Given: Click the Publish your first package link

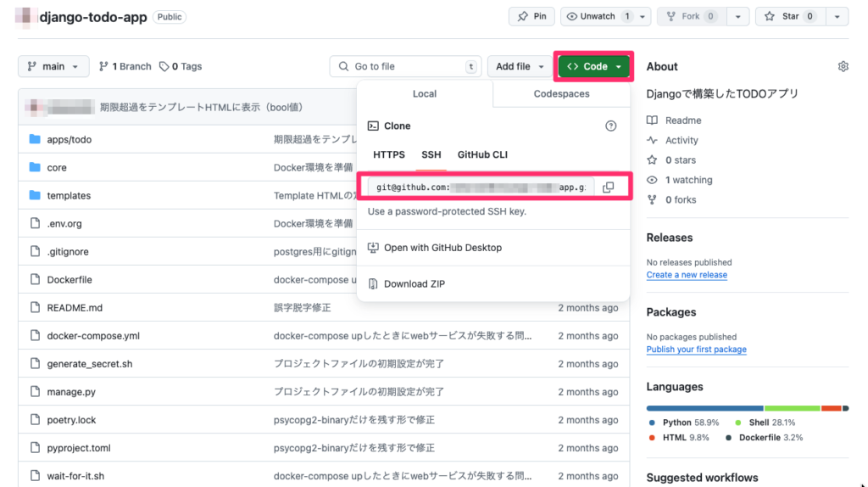Looking at the screenshot, I should click(696, 350).
